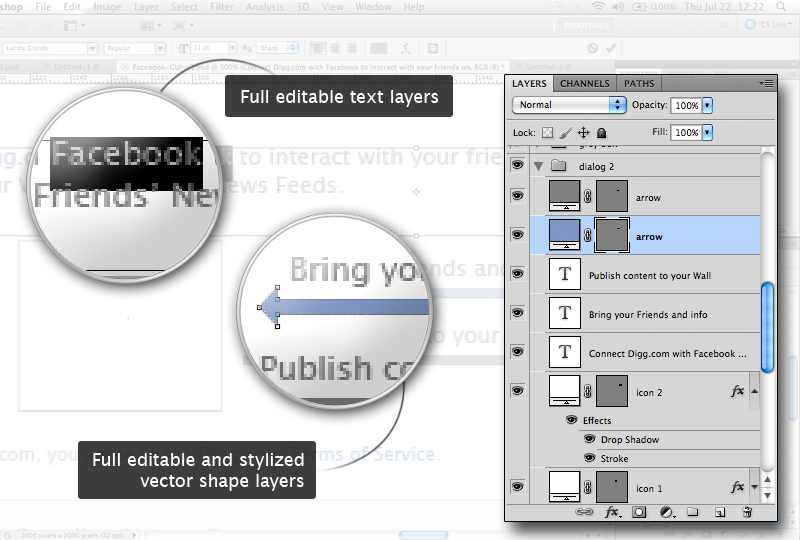Image resolution: width=800 pixels, height=540 pixels.
Task: Select the Untitled-1 document tab
Action: click(77, 67)
